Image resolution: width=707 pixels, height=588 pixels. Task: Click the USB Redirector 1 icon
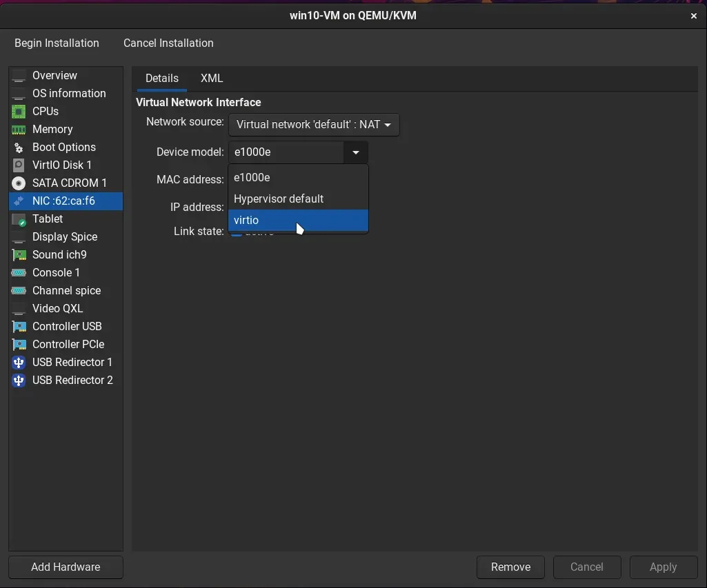[19, 363]
